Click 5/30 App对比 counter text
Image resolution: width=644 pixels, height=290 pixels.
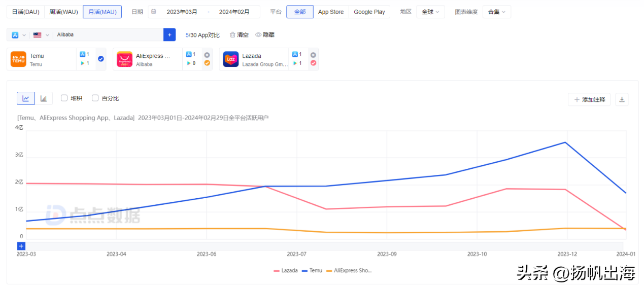(202, 34)
